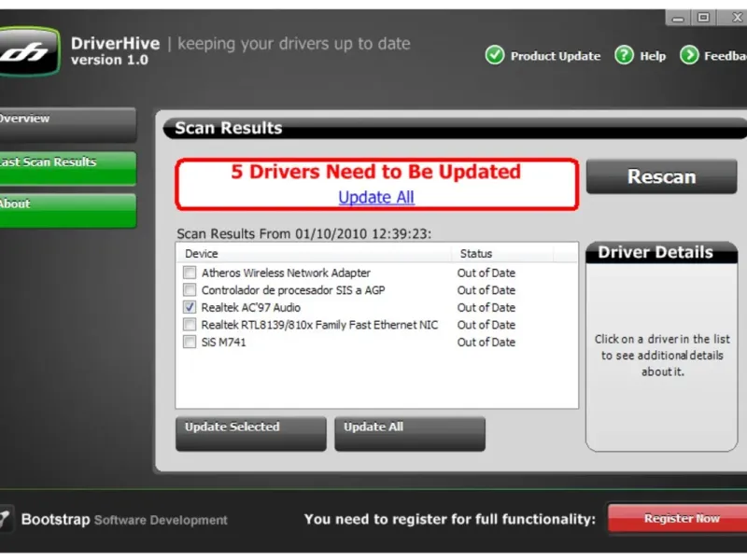Close the DriverHive window

tap(736, 18)
